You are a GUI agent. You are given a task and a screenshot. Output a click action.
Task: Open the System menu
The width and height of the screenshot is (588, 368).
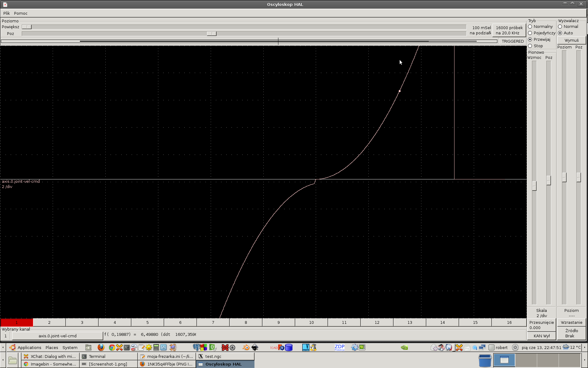point(70,347)
